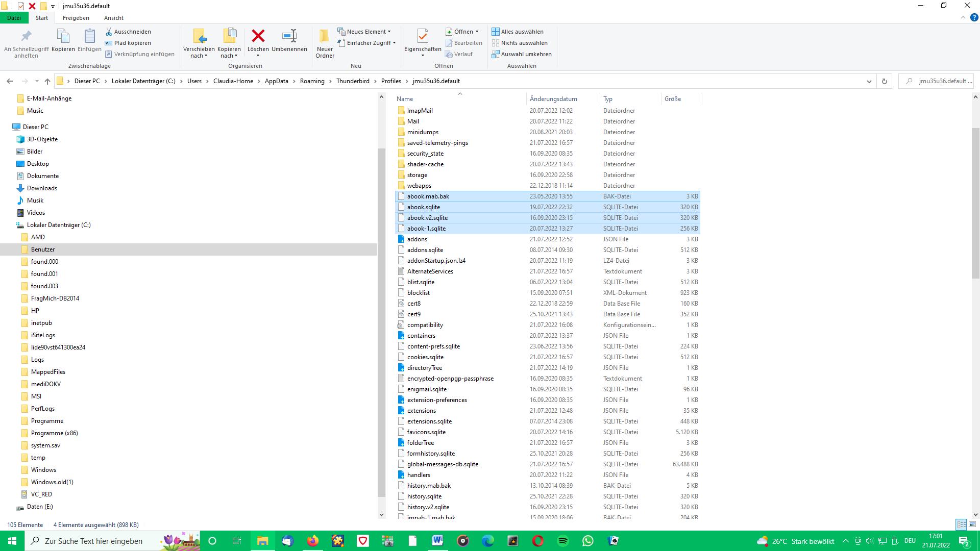Viewport: 980px width, 551px height.
Task: Switch to large icons view toggle
Action: (972, 524)
